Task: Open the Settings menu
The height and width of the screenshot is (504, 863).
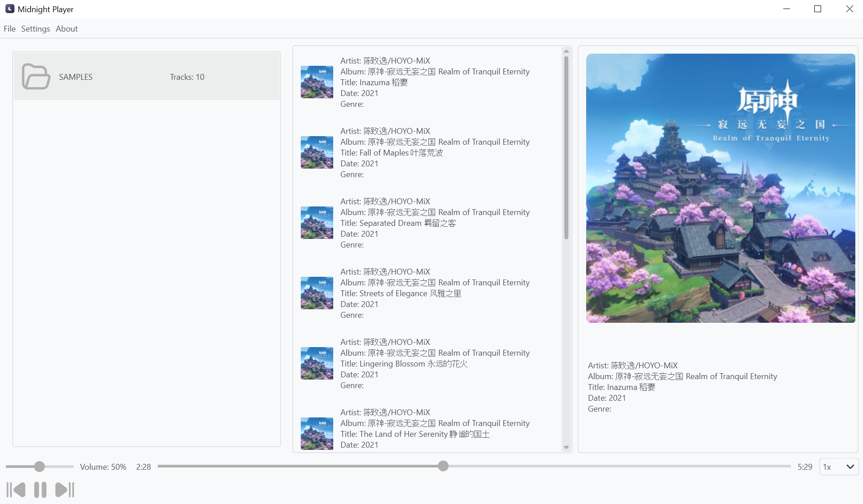Action: pyautogui.click(x=36, y=29)
